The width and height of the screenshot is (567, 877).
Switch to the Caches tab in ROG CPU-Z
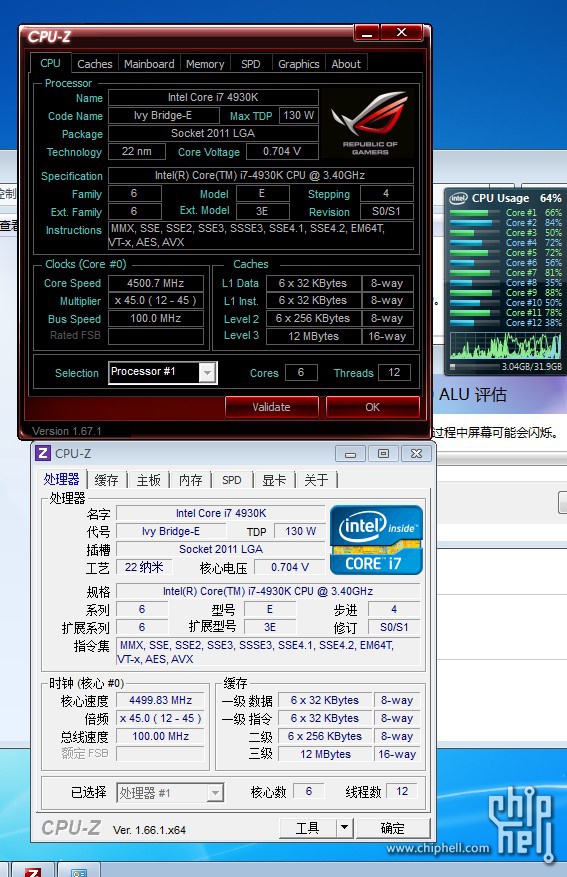[94, 64]
